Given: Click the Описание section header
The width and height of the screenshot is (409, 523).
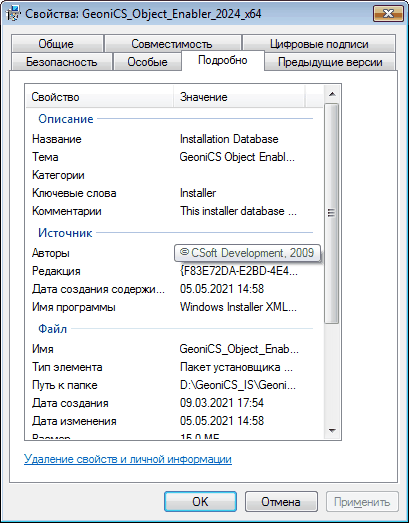Looking at the screenshot, I should [66, 119].
